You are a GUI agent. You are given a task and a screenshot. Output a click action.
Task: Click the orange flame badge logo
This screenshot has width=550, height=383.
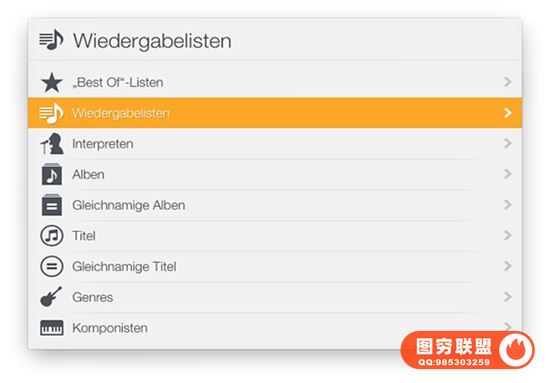point(516,349)
